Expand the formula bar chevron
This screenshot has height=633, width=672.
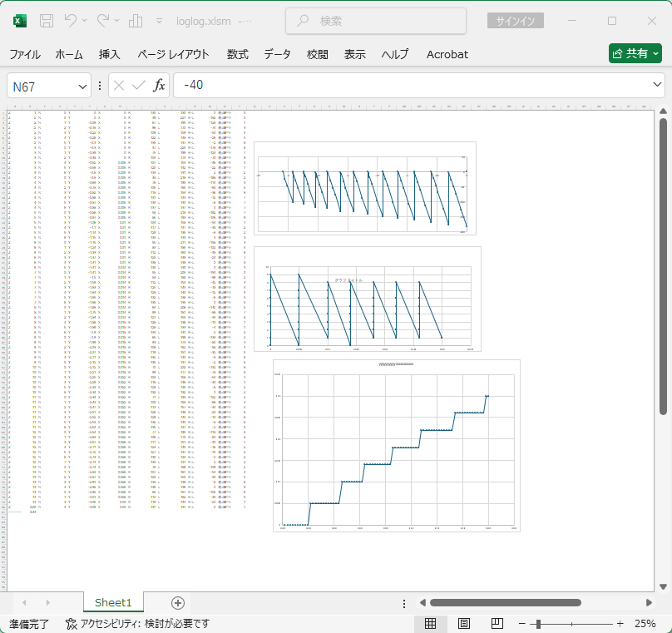pyautogui.click(x=657, y=85)
